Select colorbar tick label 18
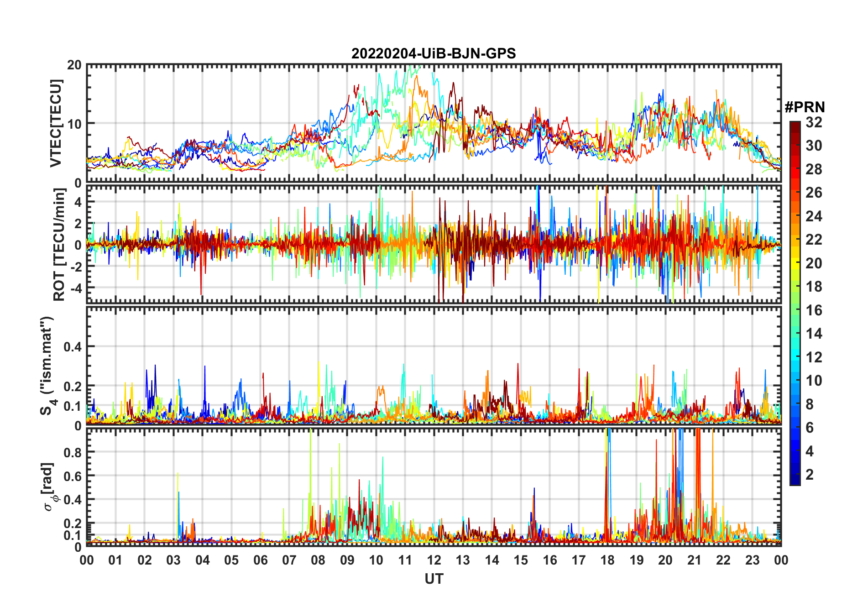This screenshot has width=868, height=607. (814, 287)
